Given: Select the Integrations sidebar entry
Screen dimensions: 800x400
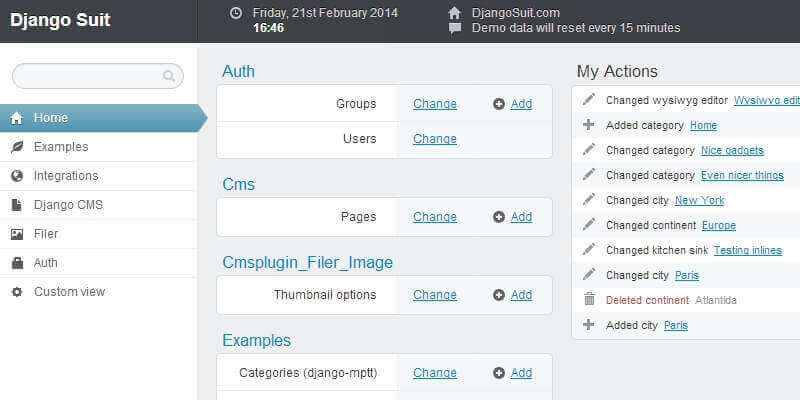Looking at the screenshot, I should pos(66,176).
